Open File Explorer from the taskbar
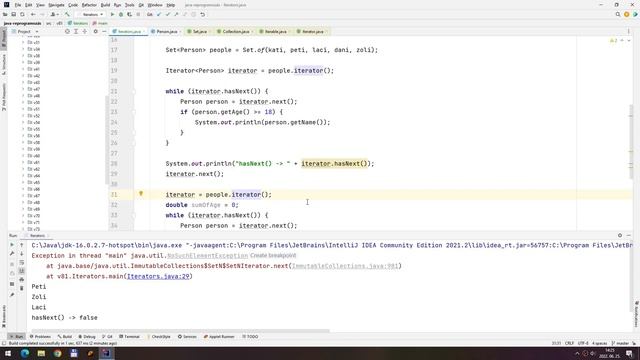 pyautogui.click(x=41, y=353)
